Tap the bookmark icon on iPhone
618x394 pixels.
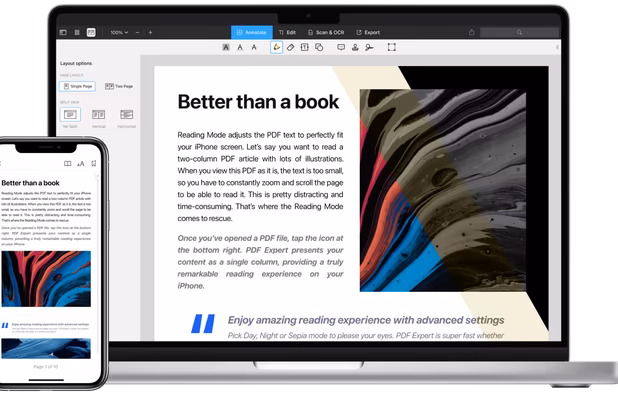(x=94, y=164)
